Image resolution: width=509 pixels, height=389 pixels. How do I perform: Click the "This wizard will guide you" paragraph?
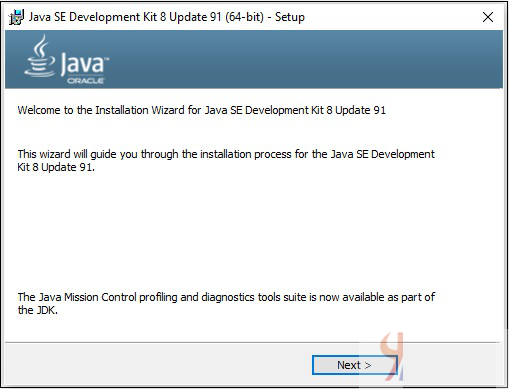point(226,160)
